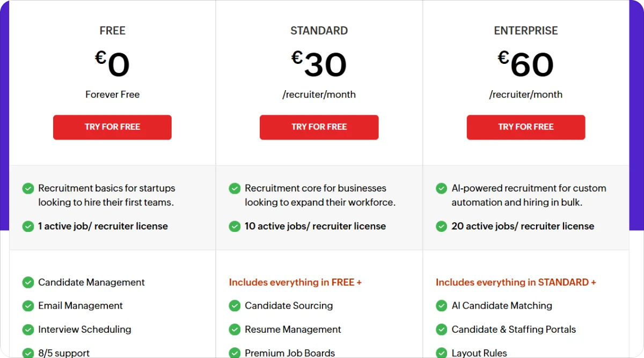
Task: Click the green check beside Email Management
Action: pyautogui.click(x=28, y=306)
